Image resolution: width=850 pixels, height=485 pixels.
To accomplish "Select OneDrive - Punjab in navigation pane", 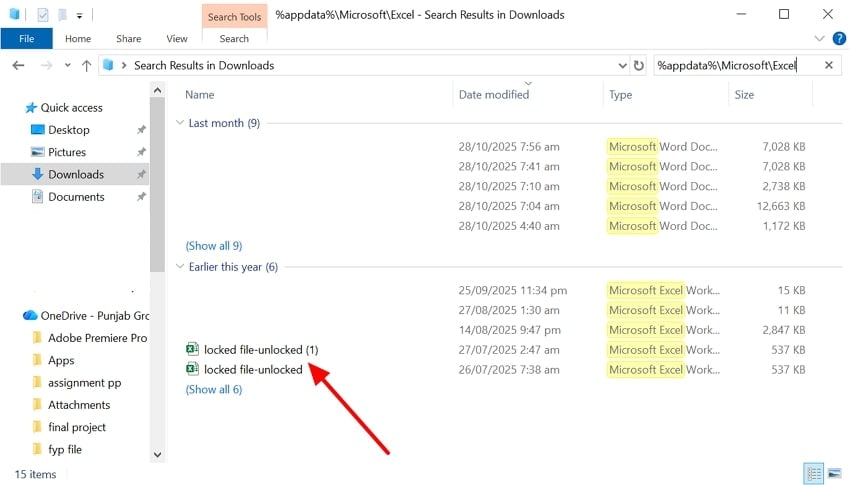I will (x=94, y=315).
